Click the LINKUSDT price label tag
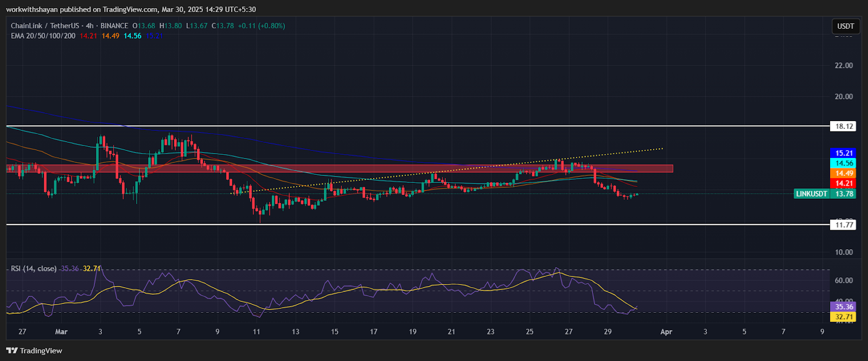The image size is (868, 361). 812,194
